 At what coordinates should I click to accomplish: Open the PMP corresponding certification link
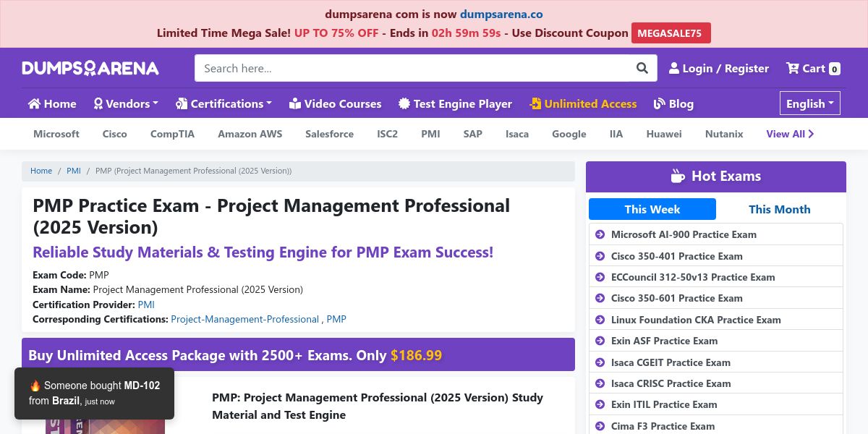[x=336, y=319]
